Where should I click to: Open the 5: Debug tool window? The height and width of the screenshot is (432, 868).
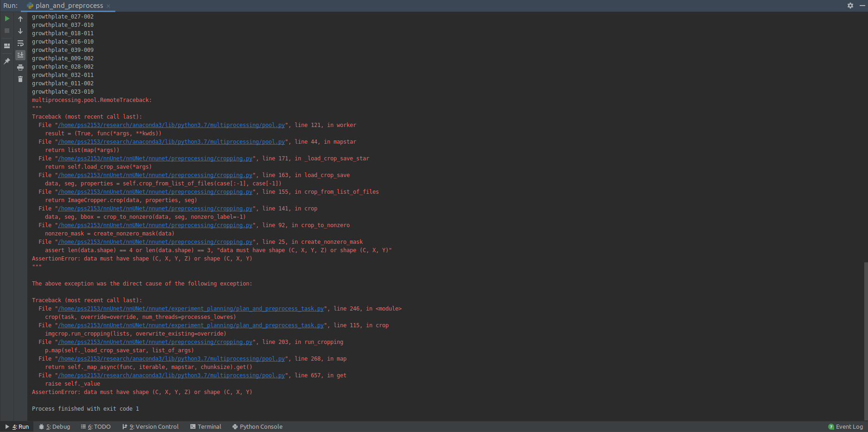tap(55, 426)
